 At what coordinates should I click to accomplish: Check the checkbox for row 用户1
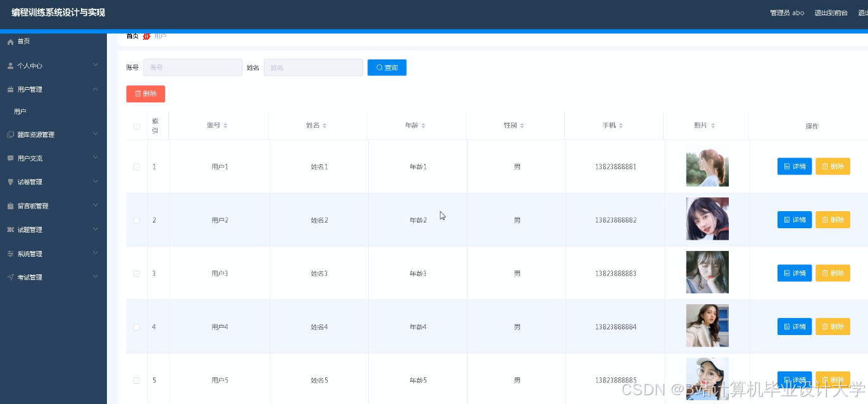coord(137,167)
